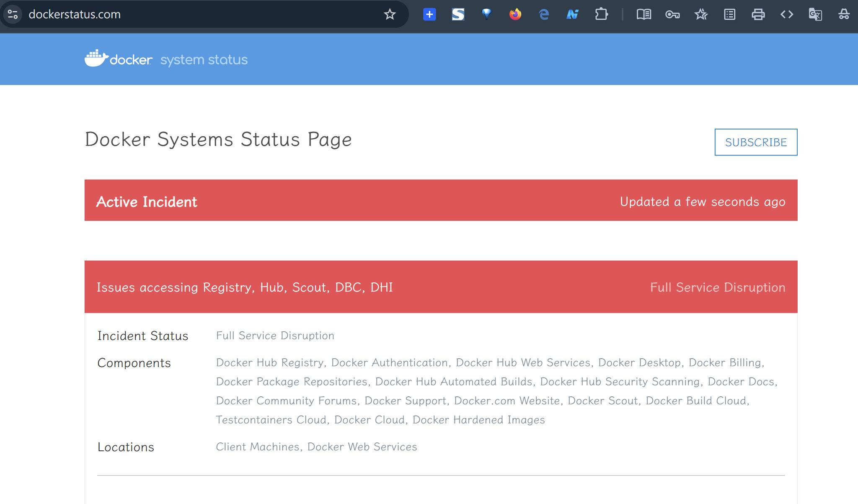This screenshot has width=858, height=504.
Task: Print the page using the printer icon
Action: coord(758,14)
